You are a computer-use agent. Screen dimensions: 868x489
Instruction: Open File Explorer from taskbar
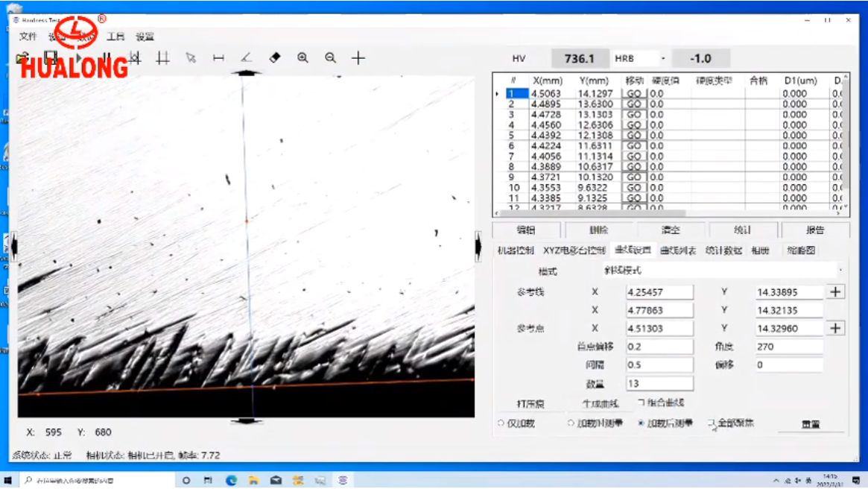(253, 480)
